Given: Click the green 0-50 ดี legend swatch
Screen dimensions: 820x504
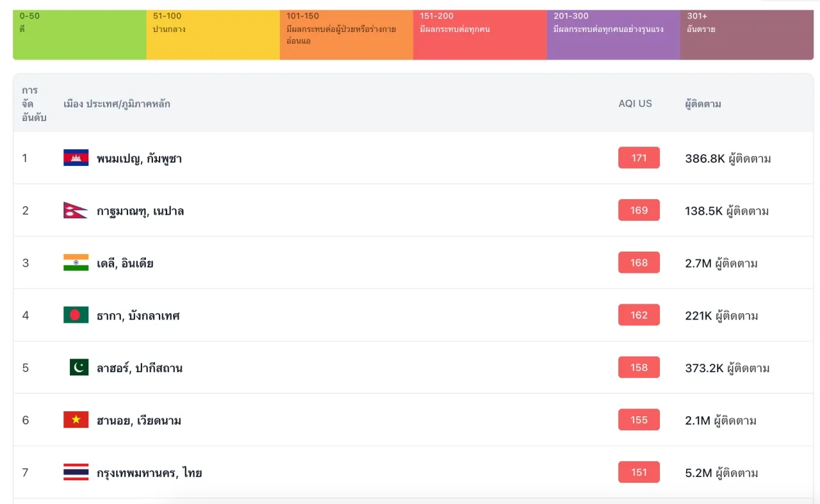Looking at the screenshot, I should pos(79,35).
